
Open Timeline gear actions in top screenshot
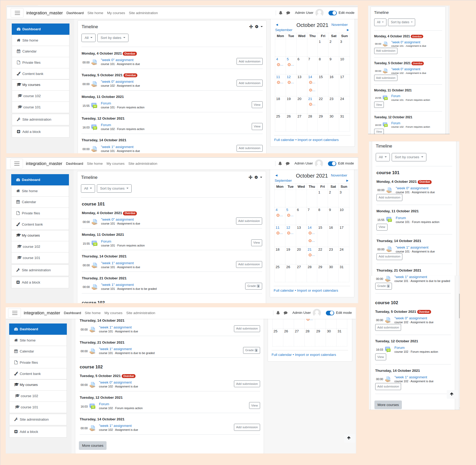pyautogui.click(x=258, y=27)
